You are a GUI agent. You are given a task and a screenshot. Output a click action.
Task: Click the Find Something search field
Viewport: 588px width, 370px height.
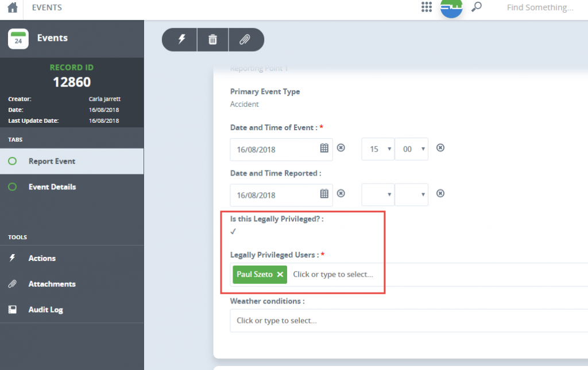pyautogui.click(x=540, y=8)
